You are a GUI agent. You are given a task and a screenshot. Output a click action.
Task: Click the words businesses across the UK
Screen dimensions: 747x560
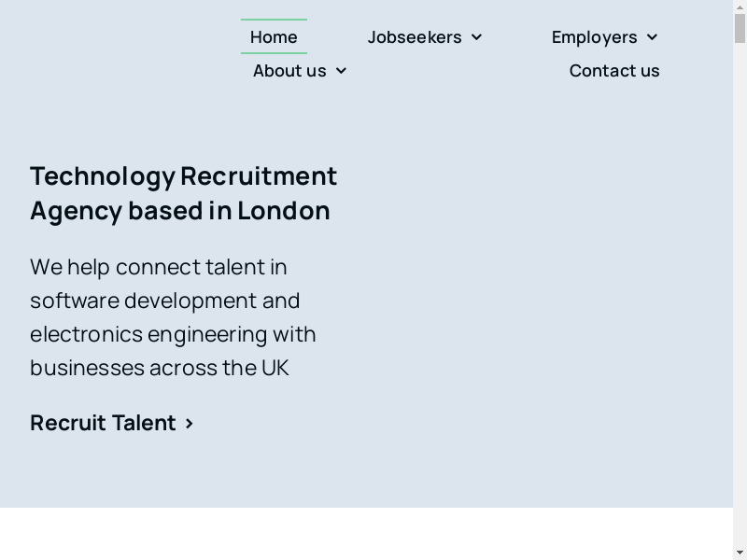point(159,368)
